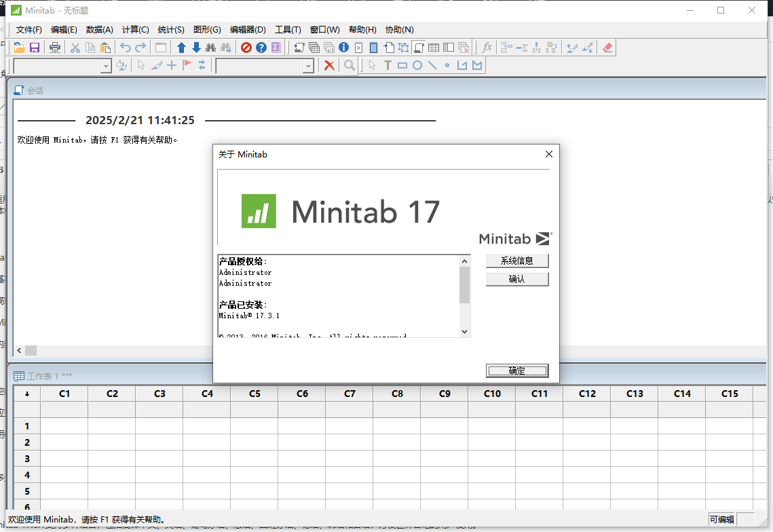Image resolution: width=773 pixels, height=532 pixels.
Task: Click the Redo arrow icon
Action: [x=141, y=47]
